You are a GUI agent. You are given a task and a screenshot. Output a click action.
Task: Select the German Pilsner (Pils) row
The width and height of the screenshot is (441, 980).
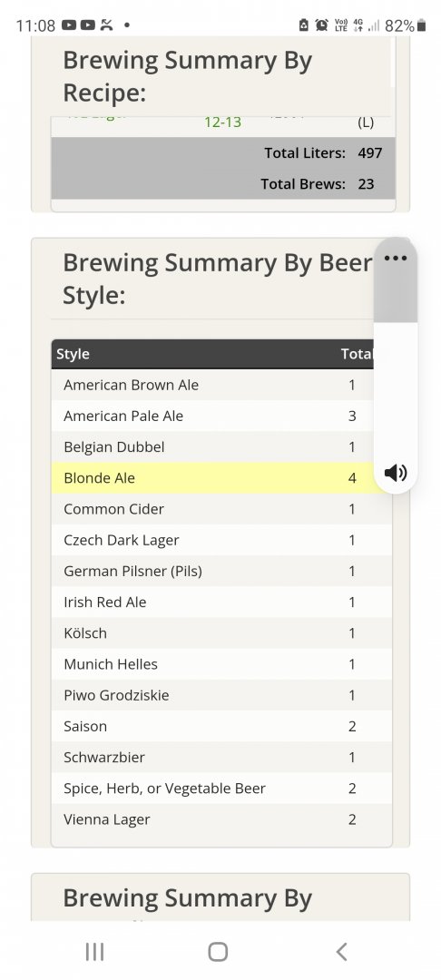pyautogui.click(x=221, y=572)
